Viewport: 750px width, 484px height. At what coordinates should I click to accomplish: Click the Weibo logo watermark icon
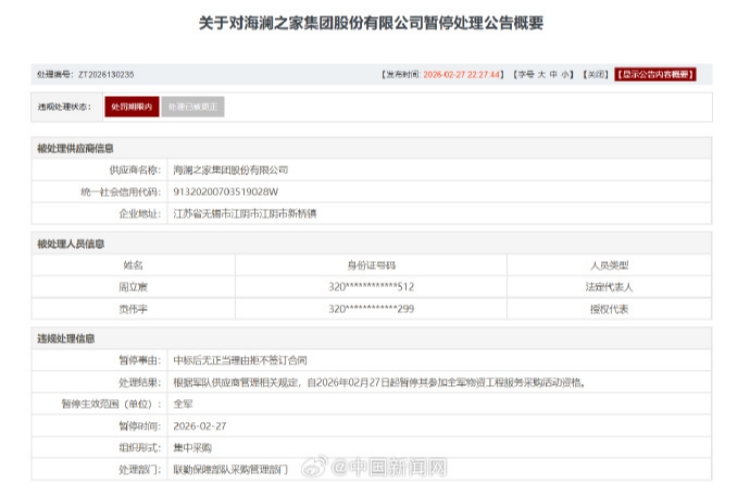pos(340,467)
